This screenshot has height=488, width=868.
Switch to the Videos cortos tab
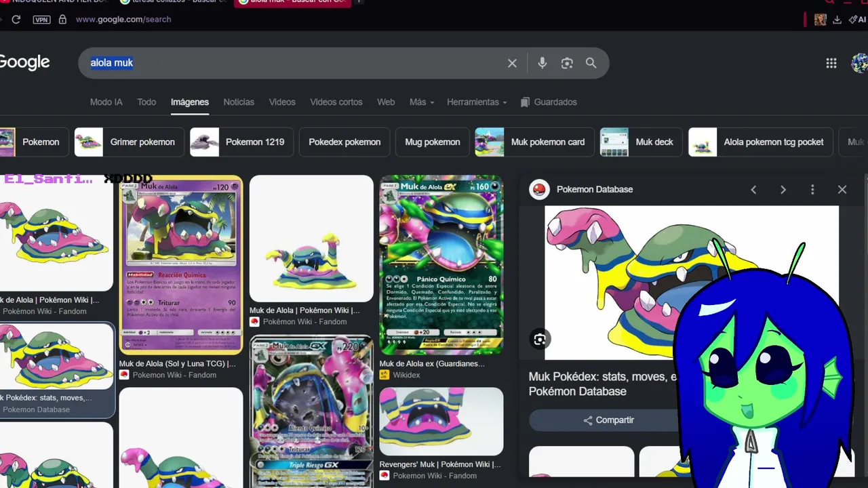(336, 102)
